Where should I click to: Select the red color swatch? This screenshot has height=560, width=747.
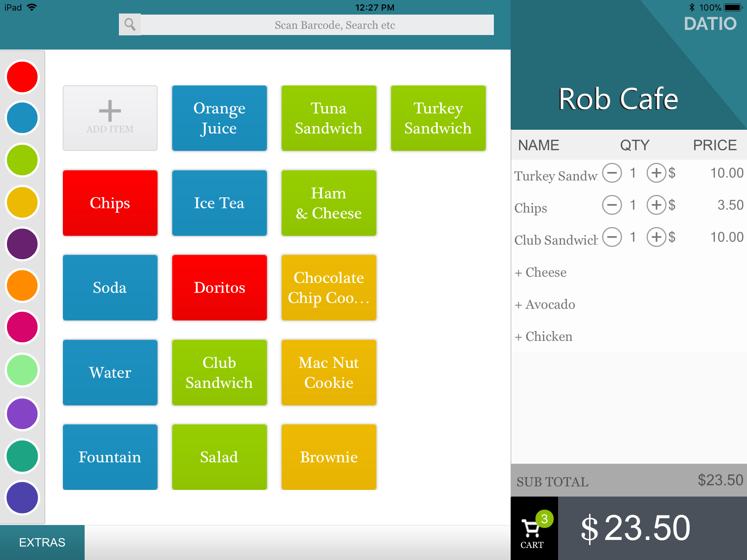[22, 77]
